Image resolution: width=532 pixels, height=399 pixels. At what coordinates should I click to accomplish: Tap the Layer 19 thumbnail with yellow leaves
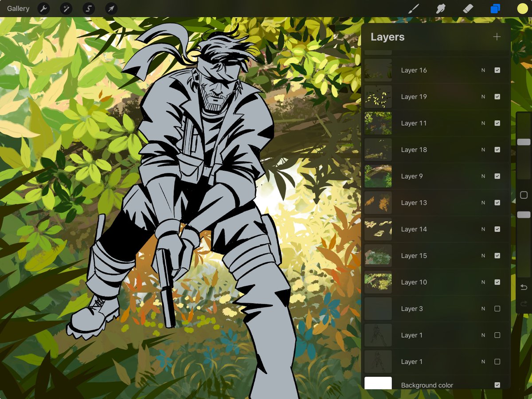378,97
